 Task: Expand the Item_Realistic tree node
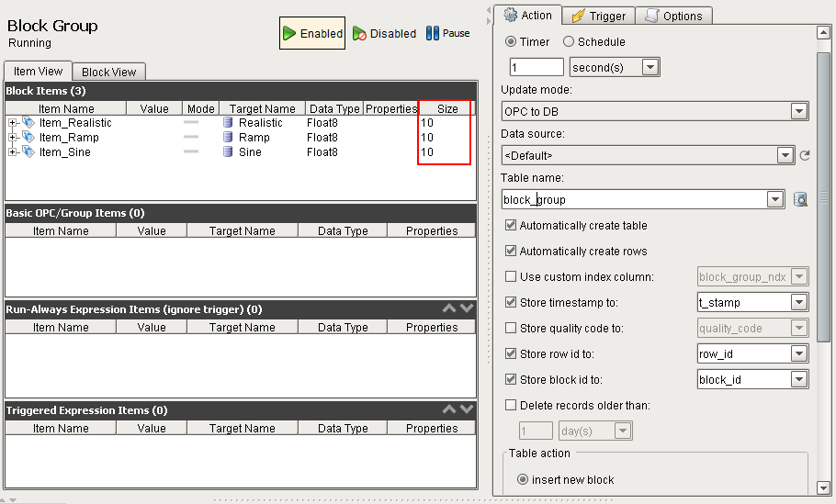tap(13, 123)
